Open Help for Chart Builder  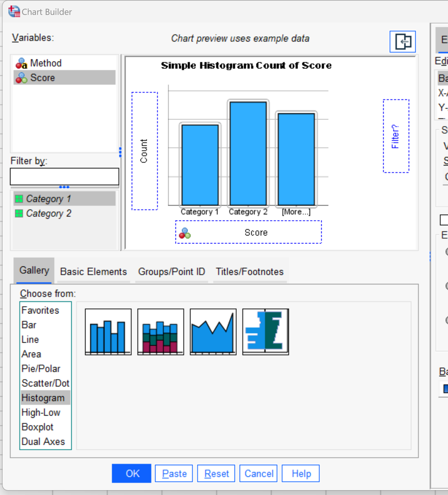[300, 473]
